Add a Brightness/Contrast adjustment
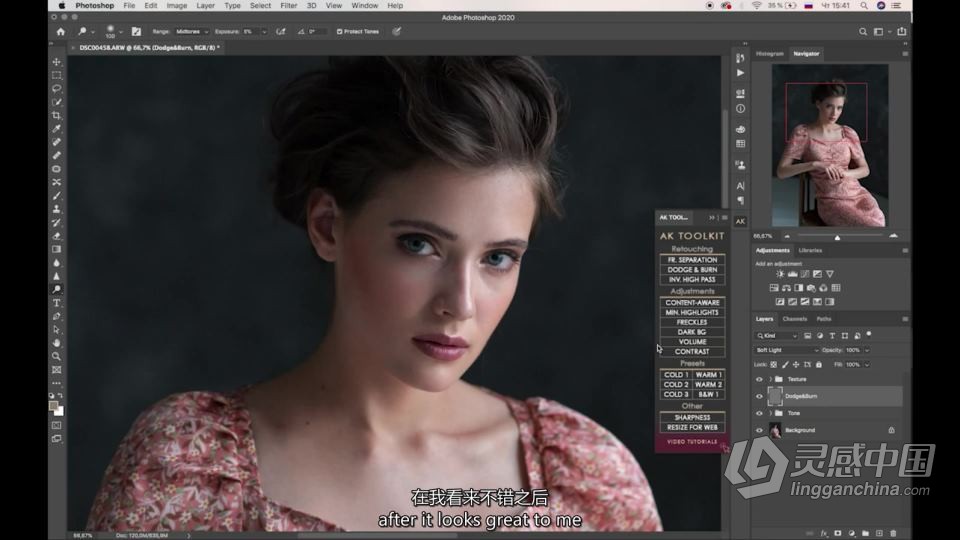Screen dimensions: 960x540 pyautogui.click(x=780, y=274)
